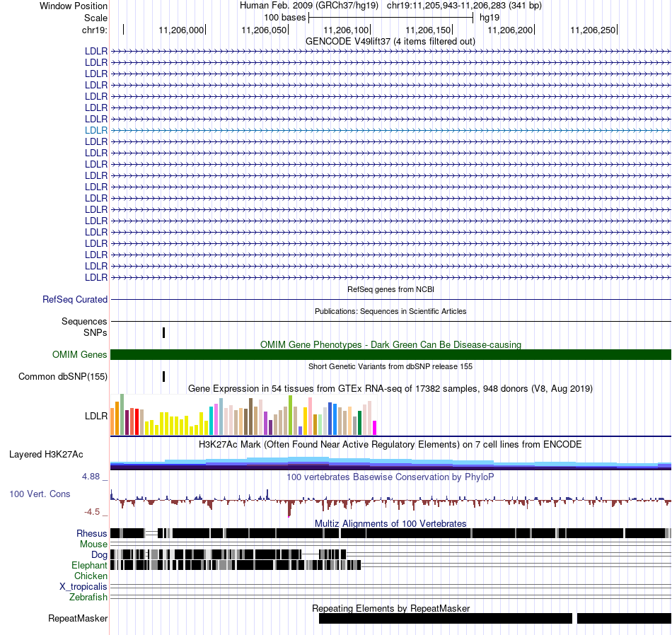The image size is (672, 635).
Task: Click the 4.88 upper conservation axis value
Action: pos(91,477)
